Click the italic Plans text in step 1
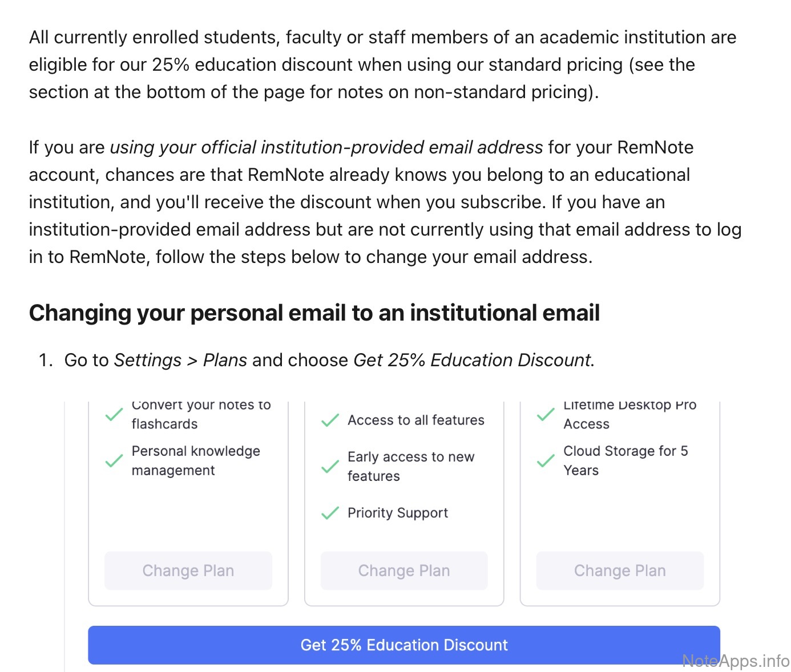The width and height of the screenshot is (791, 672). 225,360
